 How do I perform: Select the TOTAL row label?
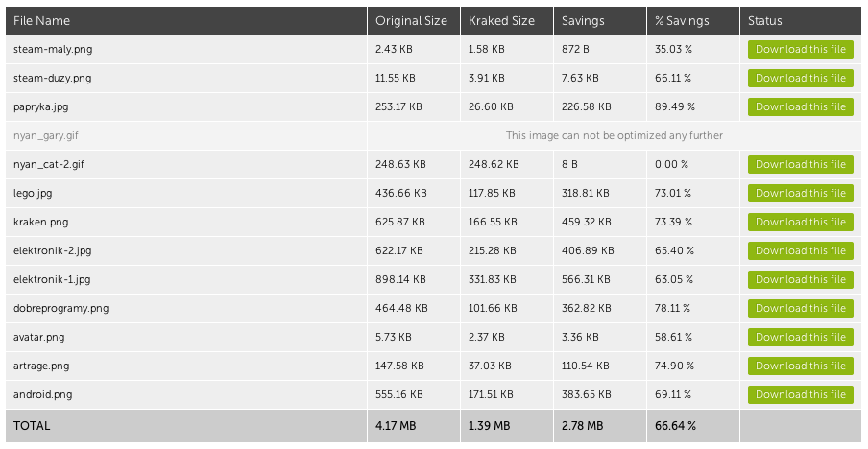click(x=32, y=426)
